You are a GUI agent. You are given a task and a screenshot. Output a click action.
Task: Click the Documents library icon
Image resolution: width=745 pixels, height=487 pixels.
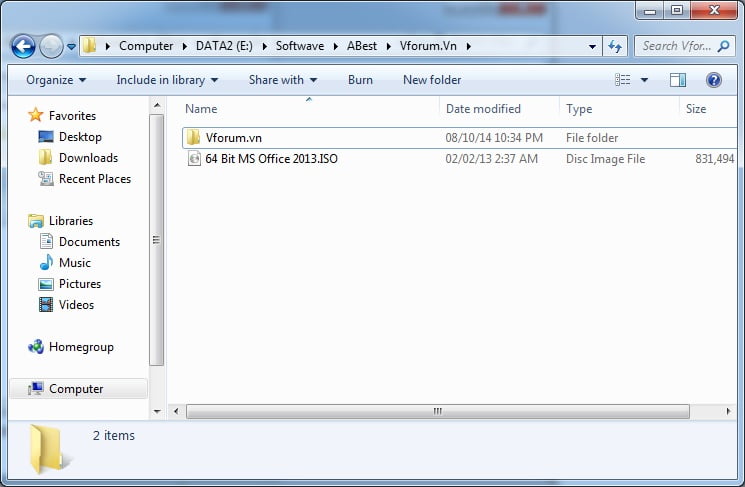[x=46, y=241]
